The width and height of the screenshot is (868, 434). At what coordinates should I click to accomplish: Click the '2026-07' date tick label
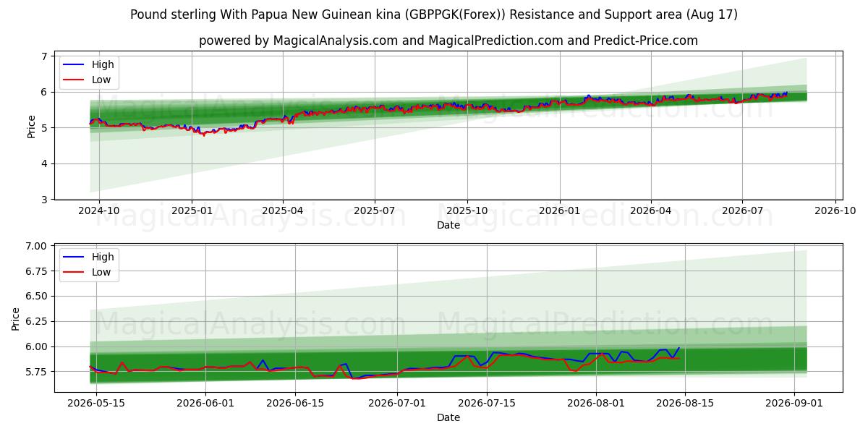tap(742, 211)
